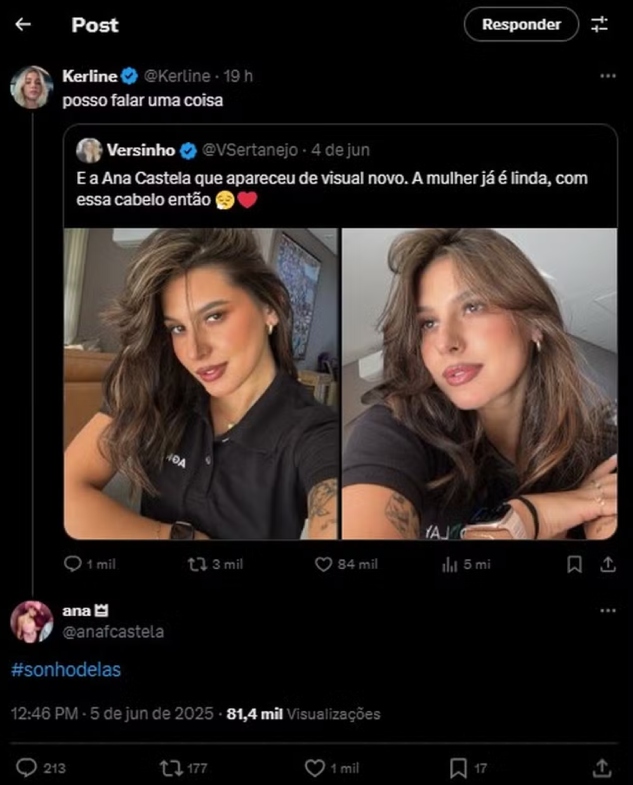Open Kerline's profile avatar
Image resolution: width=633 pixels, height=785 pixels.
[31, 87]
